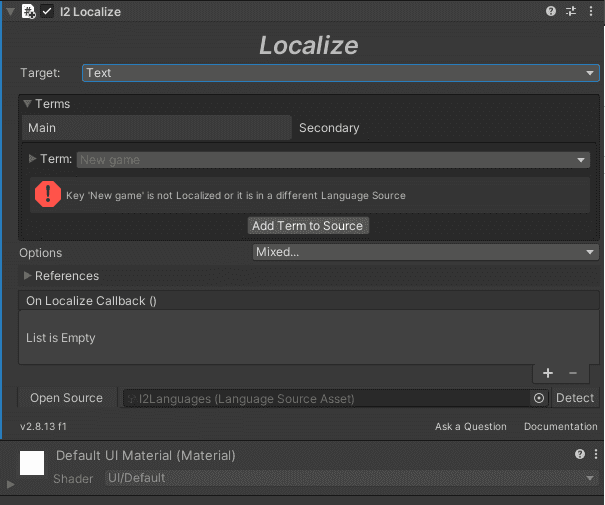Click Add Term to Source button

point(308,226)
